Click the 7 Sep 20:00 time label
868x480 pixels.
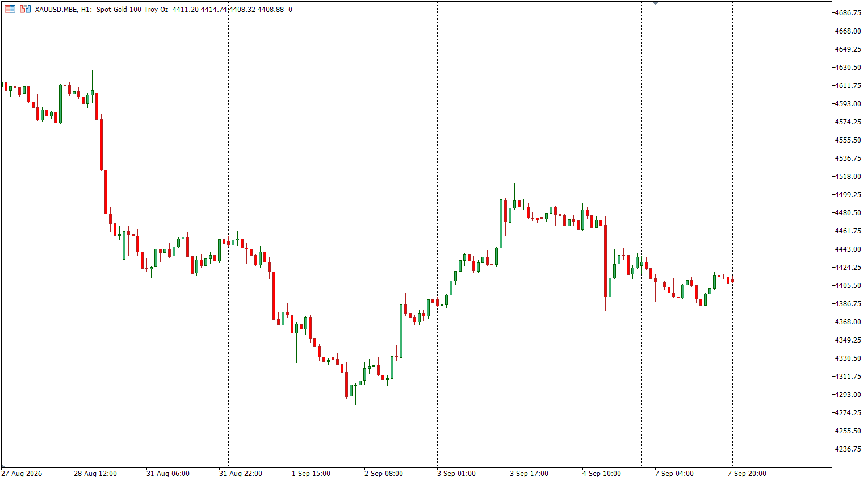pyautogui.click(x=747, y=474)
